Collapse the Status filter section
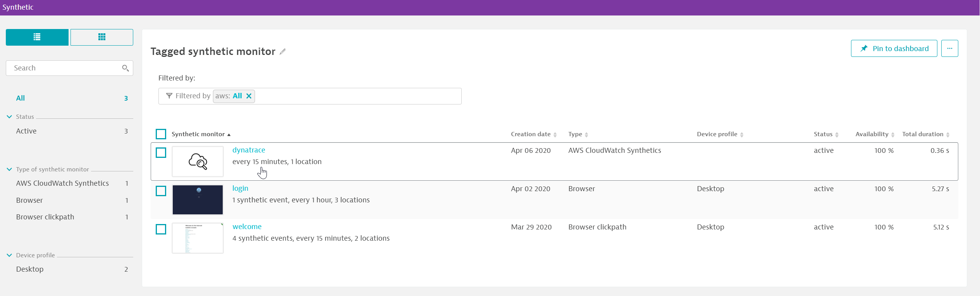Screen dimensions: 980x296 point(9,116)
